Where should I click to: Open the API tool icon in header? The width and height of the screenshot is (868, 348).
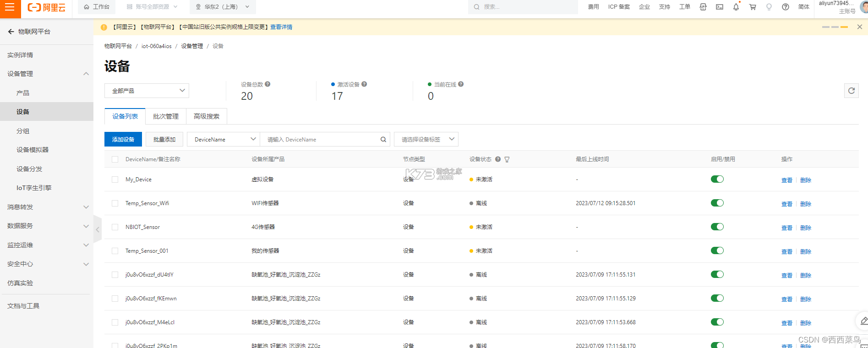pos(703,7)
